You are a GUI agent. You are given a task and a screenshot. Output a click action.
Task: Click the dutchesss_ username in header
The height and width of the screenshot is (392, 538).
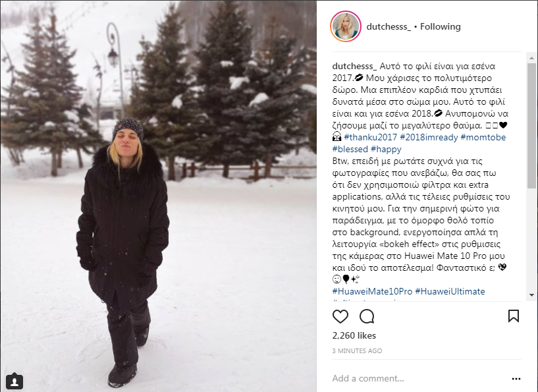tap(389, 26)
